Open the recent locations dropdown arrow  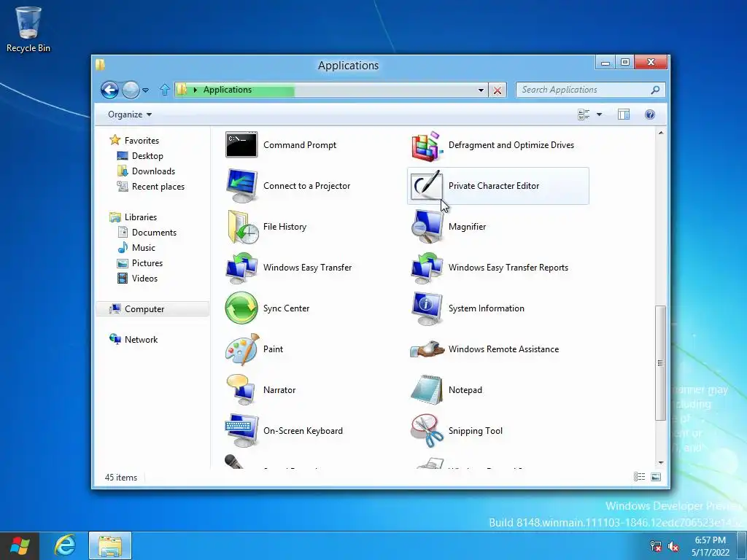tap(145, 90)
